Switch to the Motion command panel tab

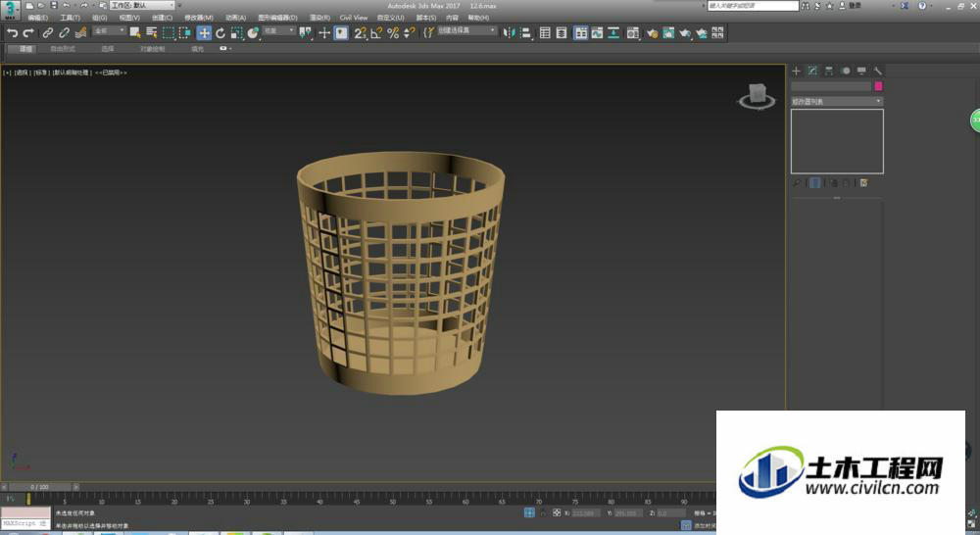pos(846,71)
